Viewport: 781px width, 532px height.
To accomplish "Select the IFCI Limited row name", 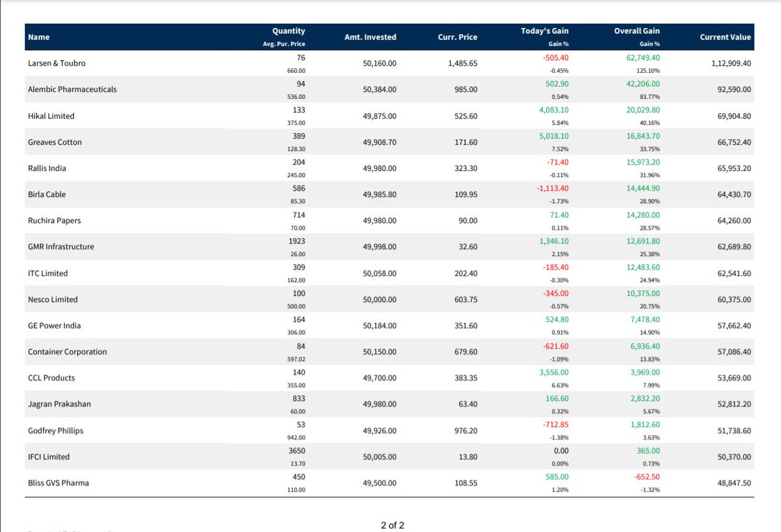I will pyautogui.click(x=49, y=457).
